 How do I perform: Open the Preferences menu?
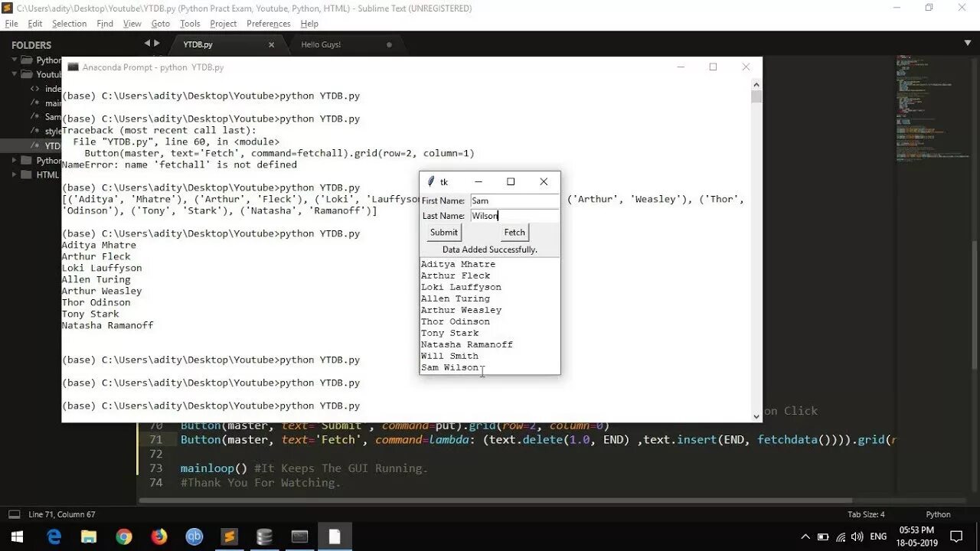click(x=268, y=24)
